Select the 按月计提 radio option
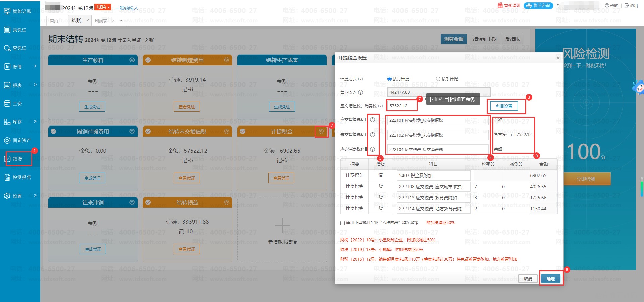644x302 pixels. tap(389, 79)
